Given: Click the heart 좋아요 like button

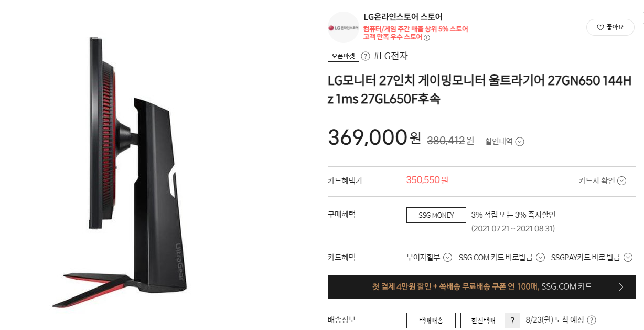Looking at the screenshot, I should (x=610, y=27).
